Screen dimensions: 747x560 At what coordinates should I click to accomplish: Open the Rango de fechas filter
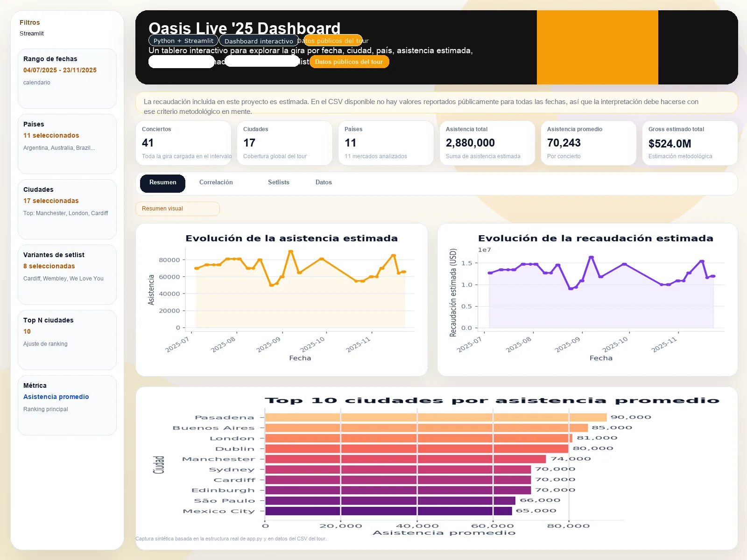pos(67,78)
